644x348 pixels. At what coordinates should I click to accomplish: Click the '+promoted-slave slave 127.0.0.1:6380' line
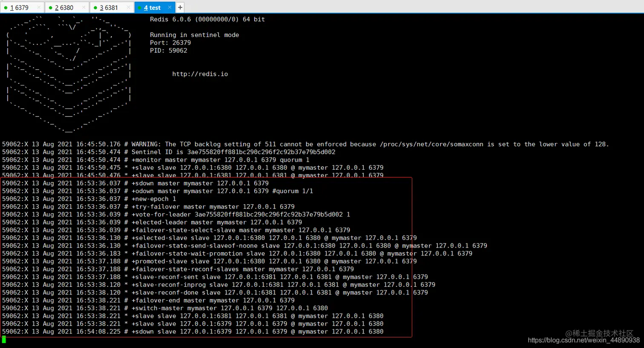tap(209, 261)
